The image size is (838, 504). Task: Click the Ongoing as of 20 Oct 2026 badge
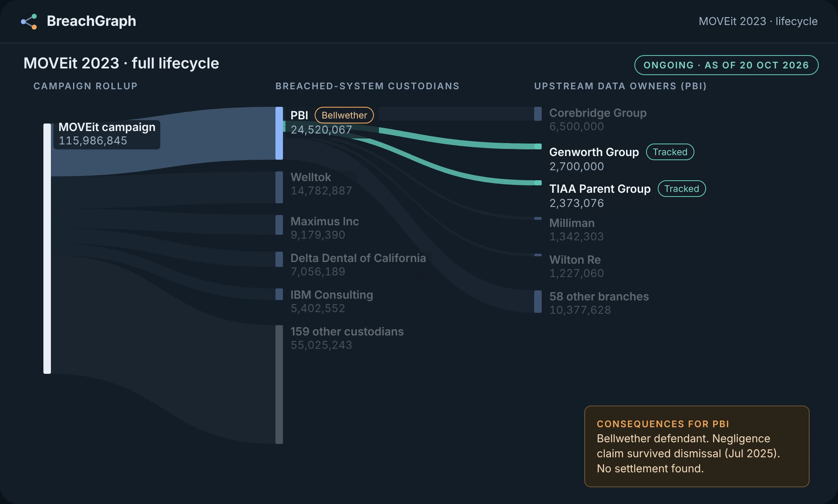726,65
